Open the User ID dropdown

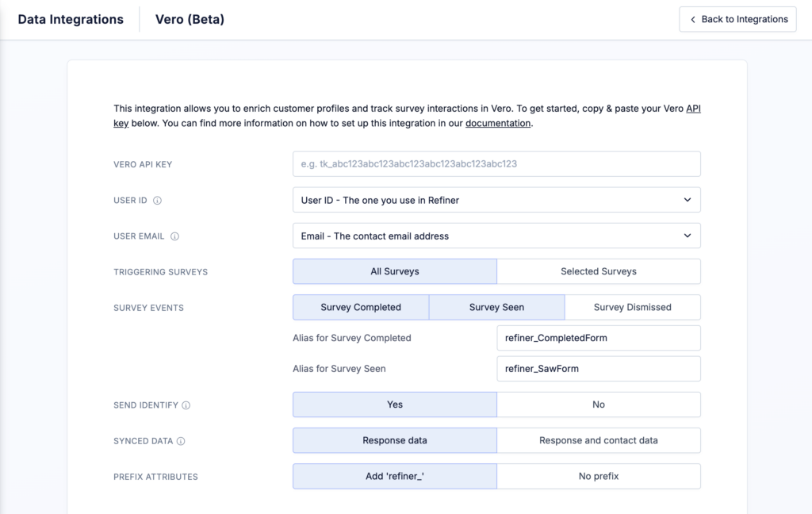pyautogui.click(x=496, y=200)
